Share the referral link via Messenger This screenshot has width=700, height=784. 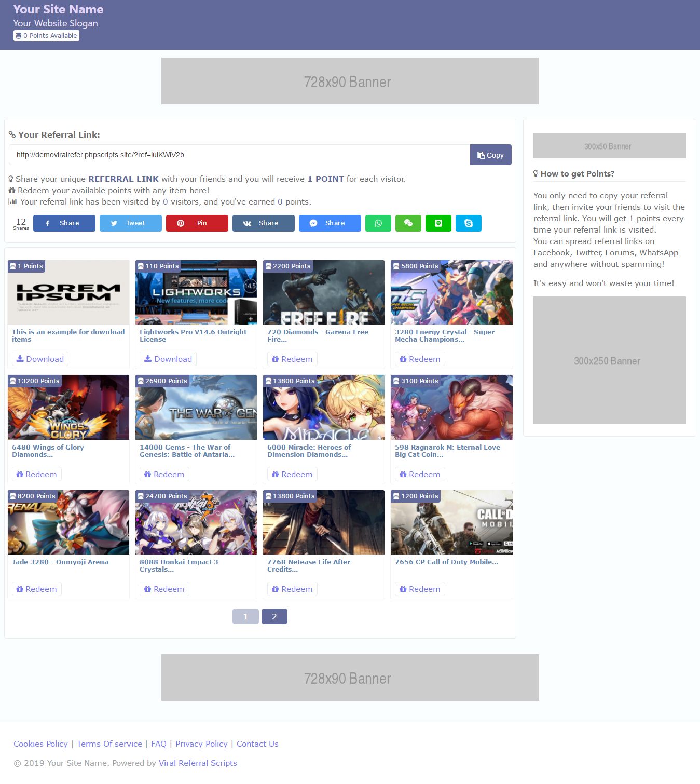pos(330,223)
